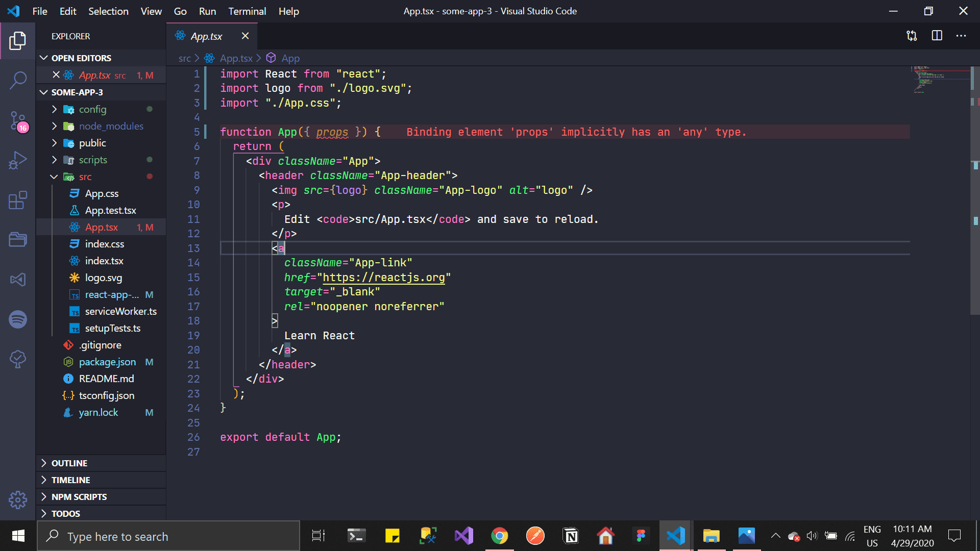Open the reactjs.org link in code
The height and width of the screenshot is (551, 980).
(384, 278)
